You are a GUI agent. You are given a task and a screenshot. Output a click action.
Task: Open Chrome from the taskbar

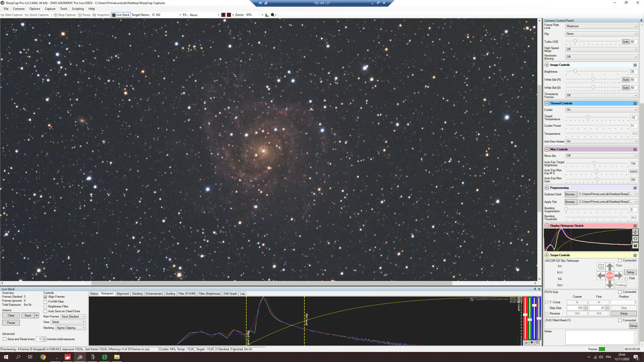tap(43, 357)
